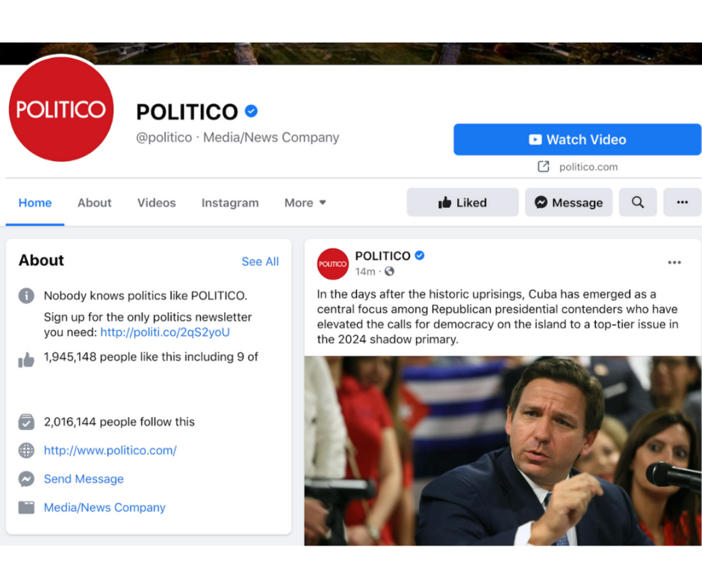This screenshot has width=702, height=588.
Task: Click the POLITICO red profile picture
Action: (x=61, y=109)
